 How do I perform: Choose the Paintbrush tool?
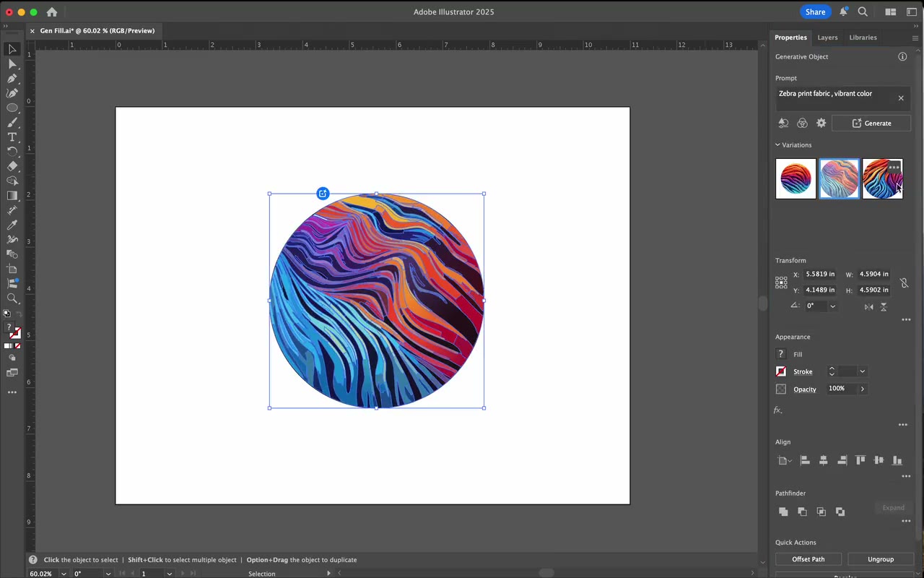[x=12, y=122]
